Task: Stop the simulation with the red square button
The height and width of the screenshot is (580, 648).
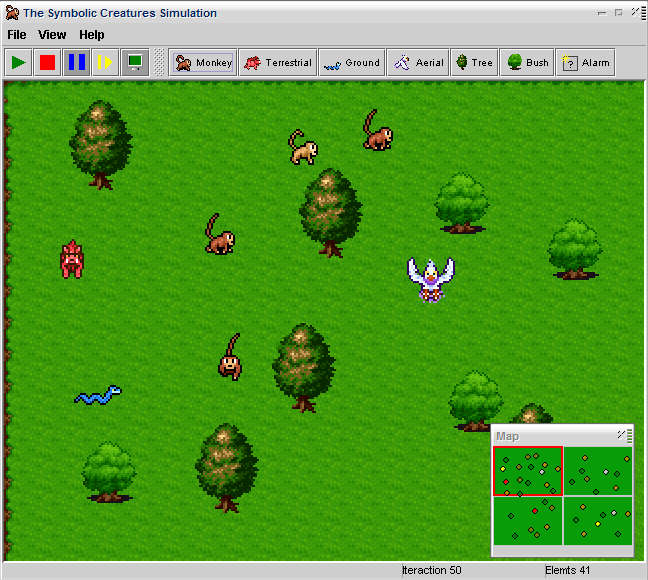Action: tap(47, 62)
